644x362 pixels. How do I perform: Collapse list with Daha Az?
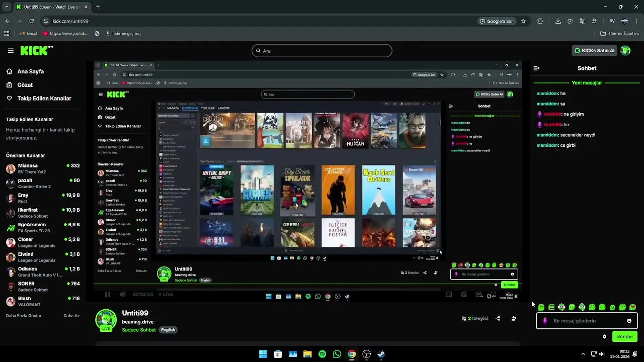tap(71, 316)
